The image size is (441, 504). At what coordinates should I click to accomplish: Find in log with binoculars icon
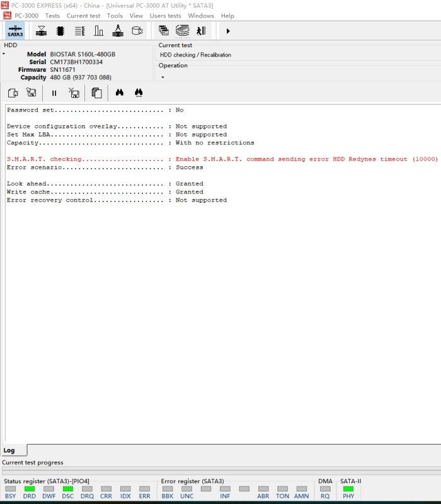pos(120,93)
